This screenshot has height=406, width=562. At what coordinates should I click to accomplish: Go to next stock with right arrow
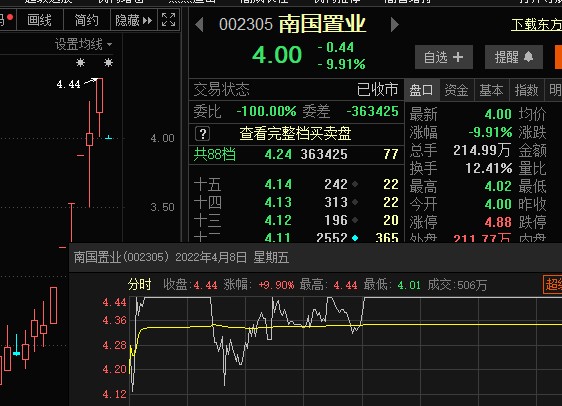tap(395, 24)
